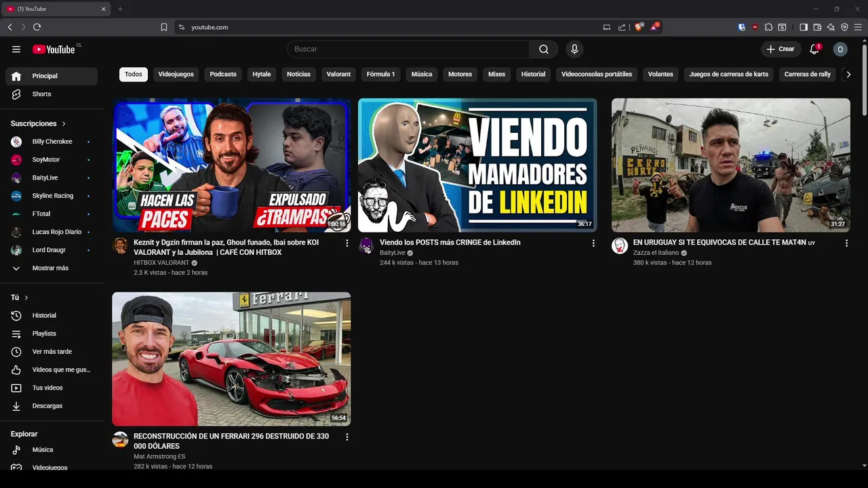The height and width of the screenshot is (488, 868).
Task: Select the Hytale chip
Action: point(262,75)
